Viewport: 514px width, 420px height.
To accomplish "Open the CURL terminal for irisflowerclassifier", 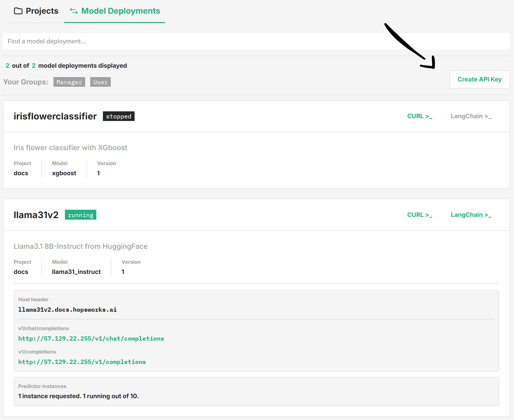I will tap(419, 116).
